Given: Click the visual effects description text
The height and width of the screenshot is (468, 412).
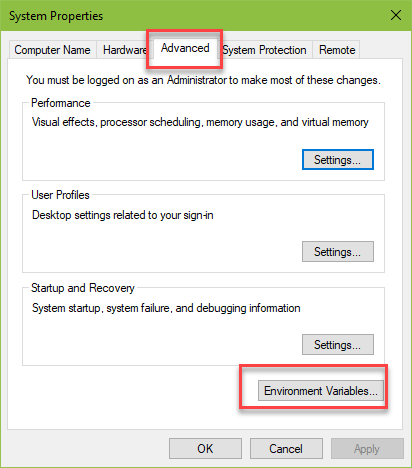Looking at the screenshot, I should click(200, 122).
